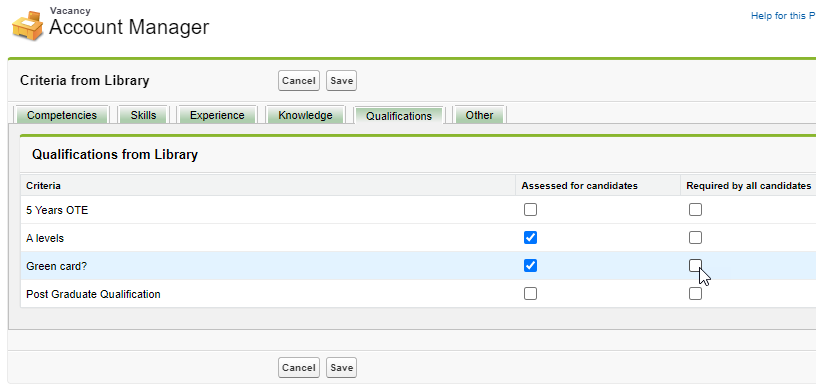The width and height of the screenshot is (816, 392).
Task: Check Required by all for 5 Years OTE
Action: tap(695, 210)
